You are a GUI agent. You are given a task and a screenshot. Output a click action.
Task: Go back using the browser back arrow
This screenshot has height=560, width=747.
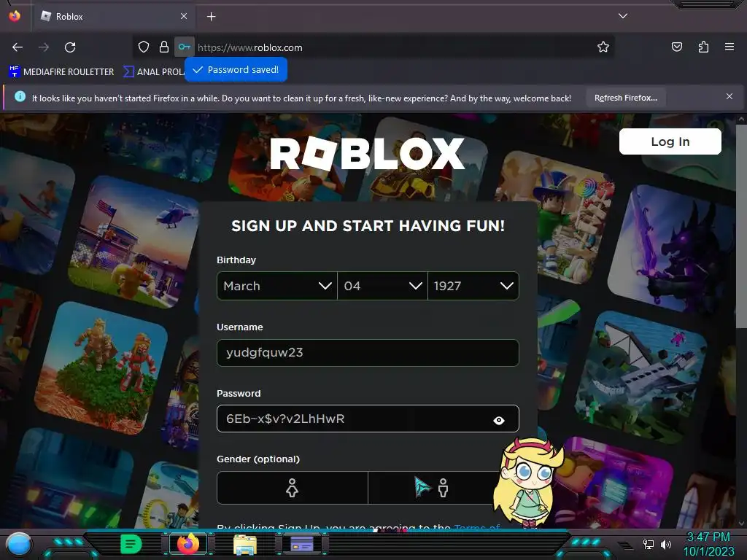18,47
